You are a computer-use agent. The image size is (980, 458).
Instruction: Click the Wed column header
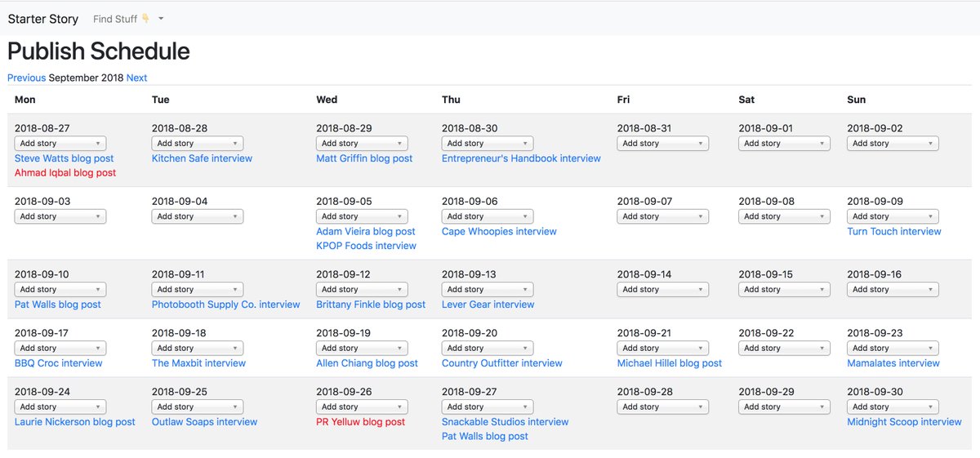[327, 100]
